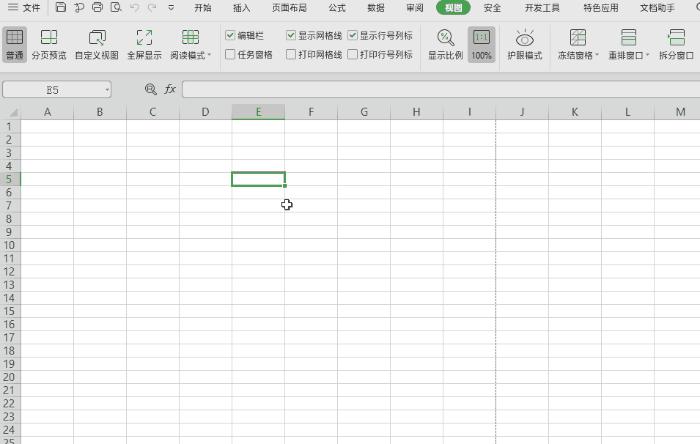Expand Freeze Panes dropdown arrow

click(x=597, y=55)
